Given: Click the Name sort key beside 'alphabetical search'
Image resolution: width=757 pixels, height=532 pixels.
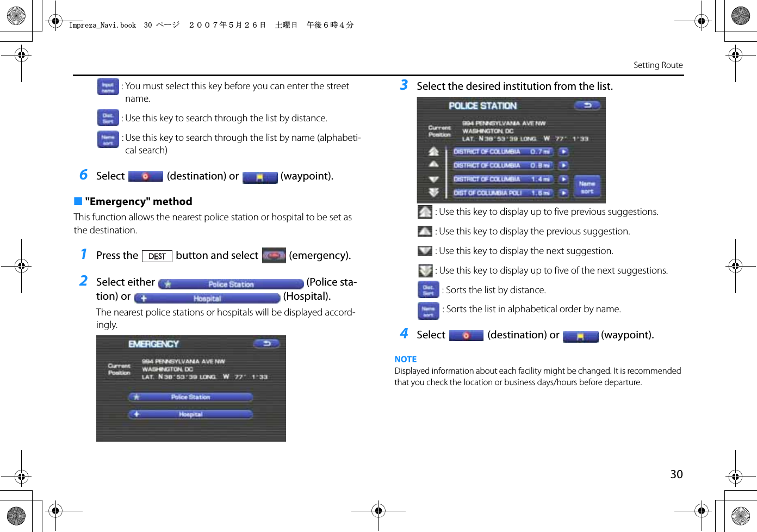Looking at the screenshot, I should (108, 139).
